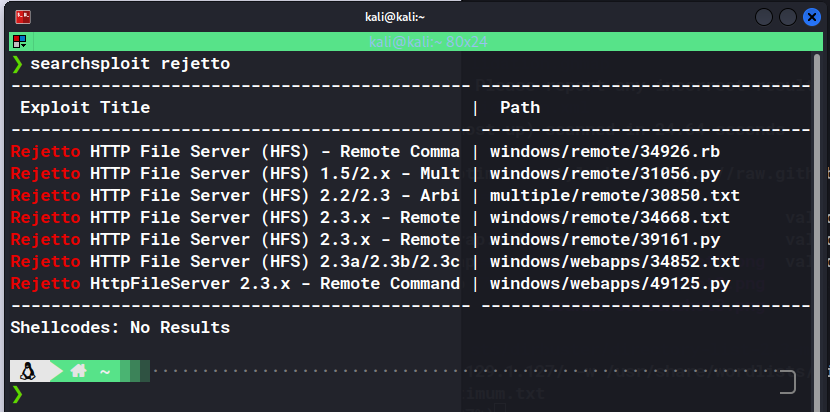Click path windows/remote/31056.py

(605, 174)
